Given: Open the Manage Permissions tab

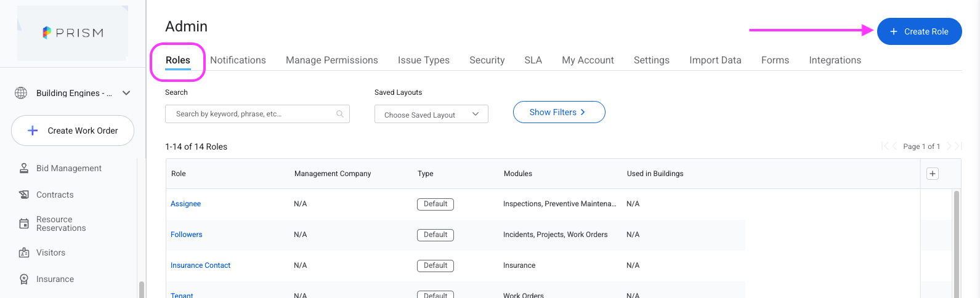Looking at the screenshot, I should coord(332,60).
